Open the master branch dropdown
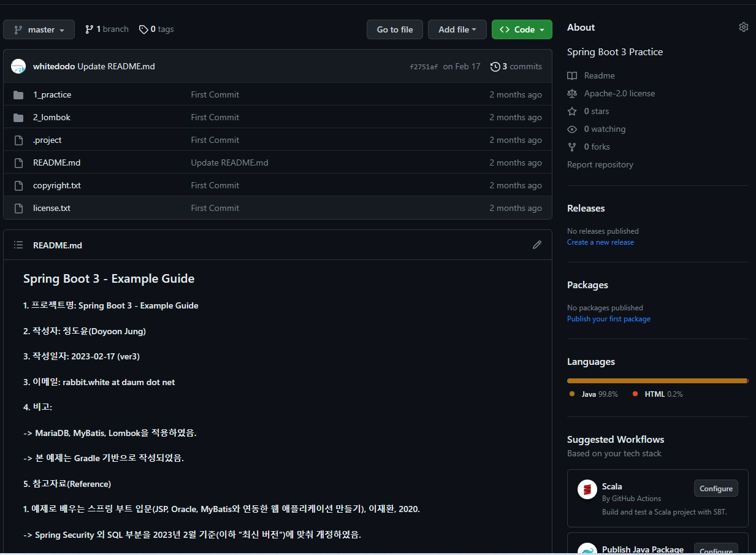The height and width of the screenshot is (555, 756). tap(39, 29)
